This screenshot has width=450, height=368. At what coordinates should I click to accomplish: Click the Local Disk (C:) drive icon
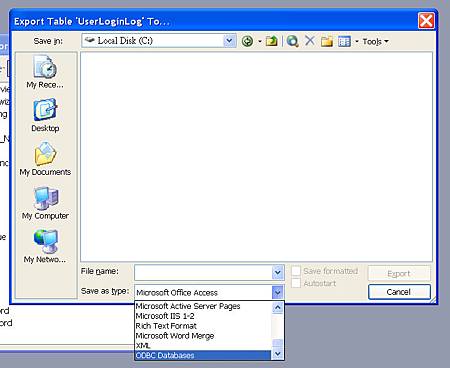[89, 40]
